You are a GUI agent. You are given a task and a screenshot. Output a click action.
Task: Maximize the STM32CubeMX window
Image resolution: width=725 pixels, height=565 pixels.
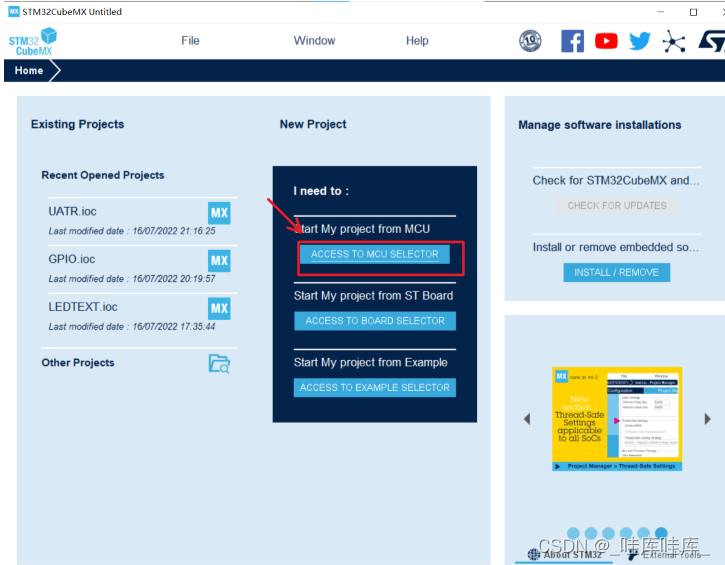693,12
